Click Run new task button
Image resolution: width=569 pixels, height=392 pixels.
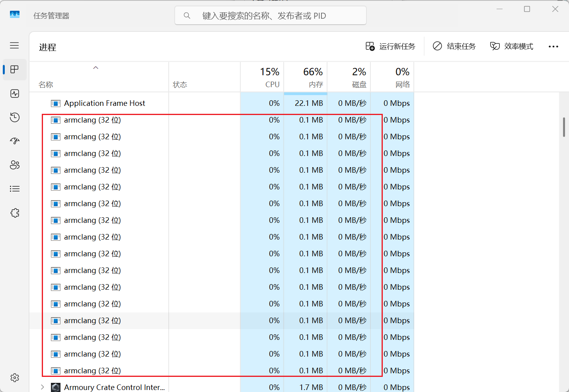click(390, 46)
